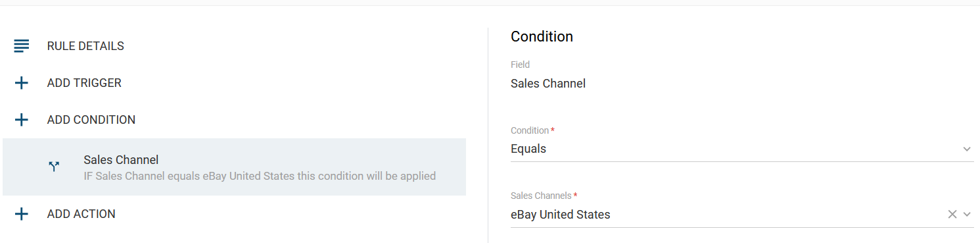Select the ADD TRIGGER option
980x243 pixels.
[x=84, y=83]
